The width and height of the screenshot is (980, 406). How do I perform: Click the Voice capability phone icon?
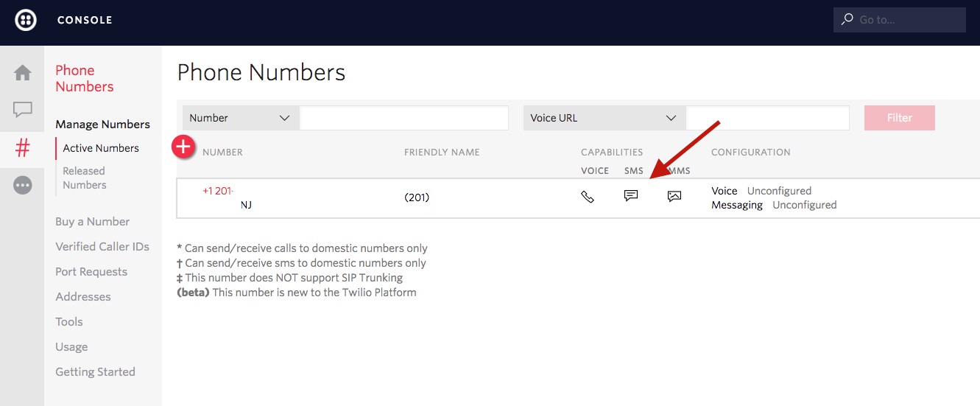[x=588, y=197]
